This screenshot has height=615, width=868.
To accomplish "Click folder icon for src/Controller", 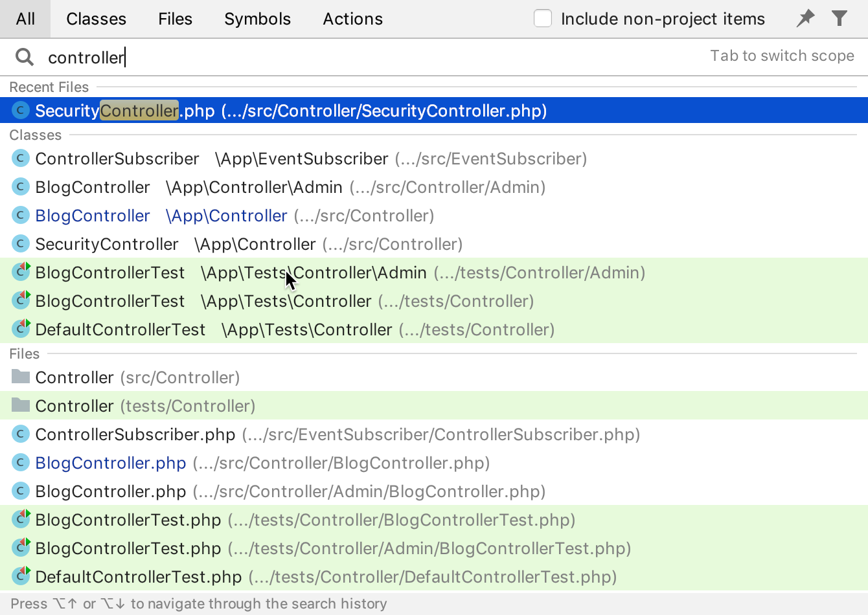I will 21,377.
